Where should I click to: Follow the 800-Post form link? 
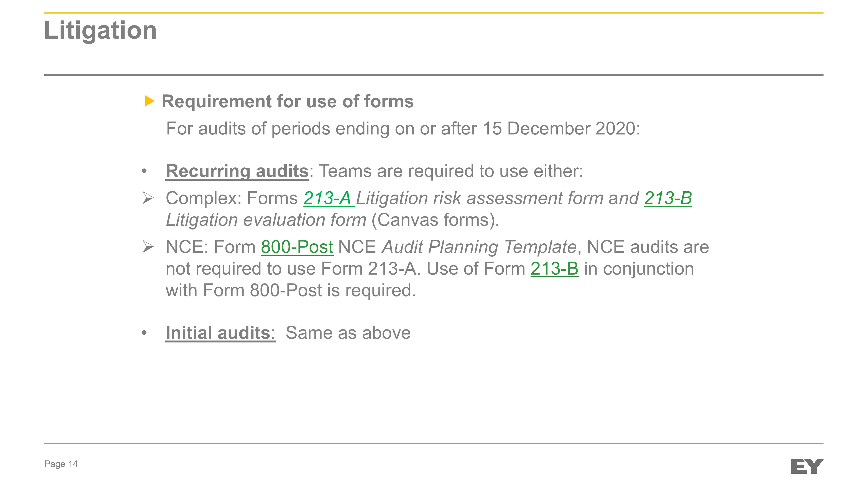(x=297, y=247)
